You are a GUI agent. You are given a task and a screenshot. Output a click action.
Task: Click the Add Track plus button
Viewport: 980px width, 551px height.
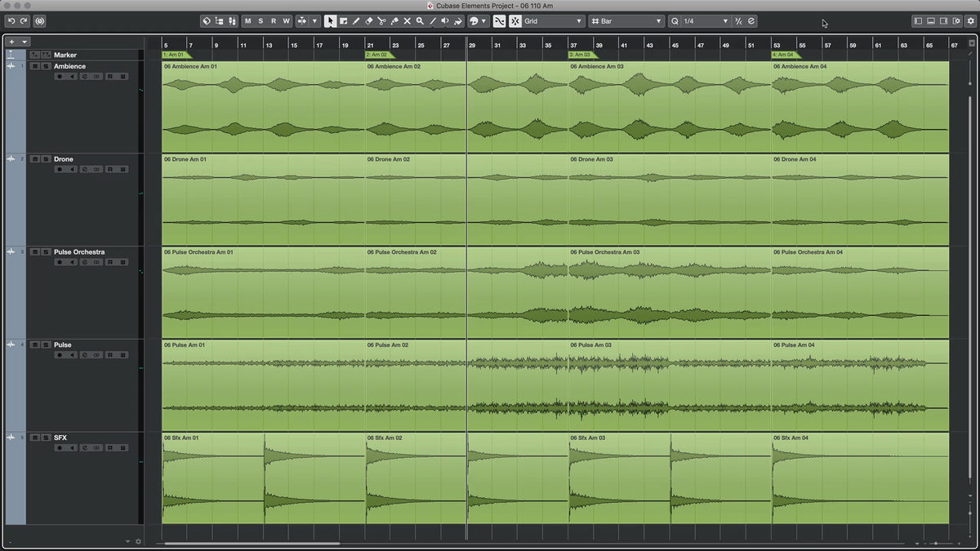(11, 42)
